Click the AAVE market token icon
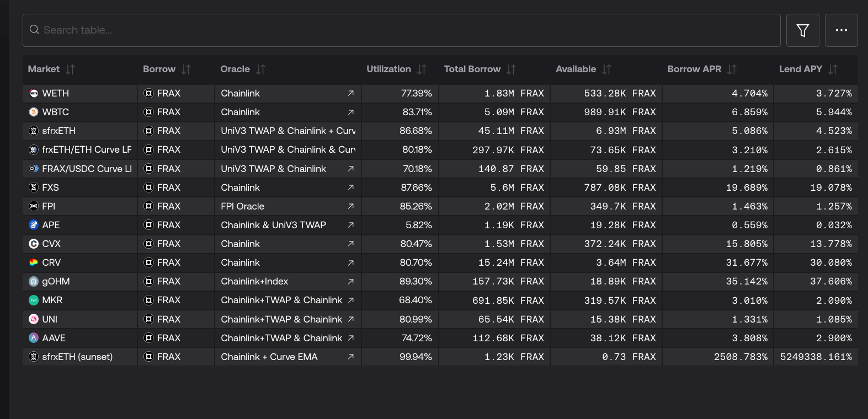 pos(34,338)
